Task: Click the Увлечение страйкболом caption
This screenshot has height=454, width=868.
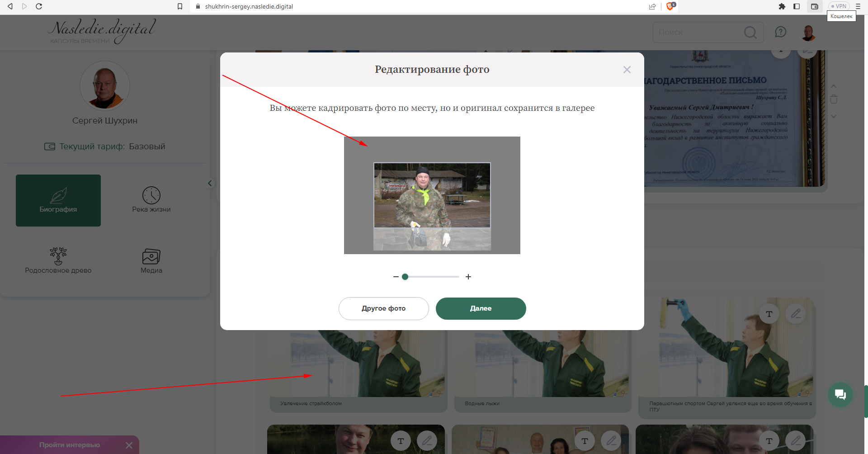Action: pos(311,403)
